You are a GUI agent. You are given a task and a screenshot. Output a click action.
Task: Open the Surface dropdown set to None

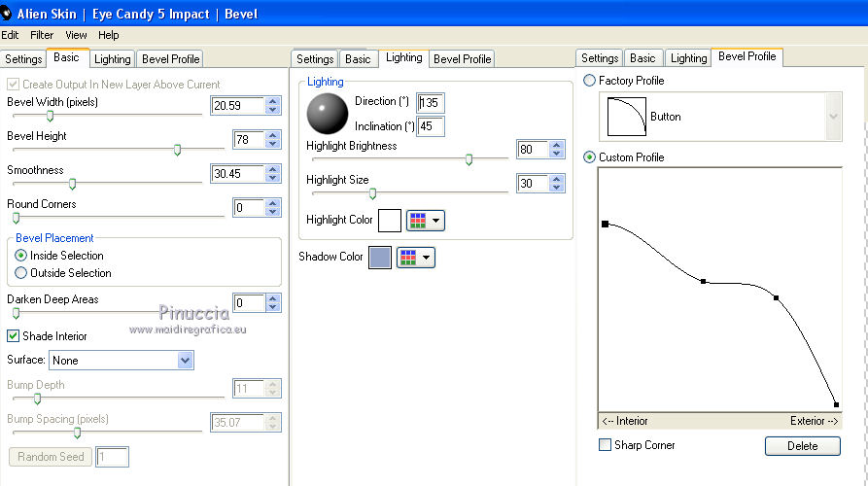[122, 361]
